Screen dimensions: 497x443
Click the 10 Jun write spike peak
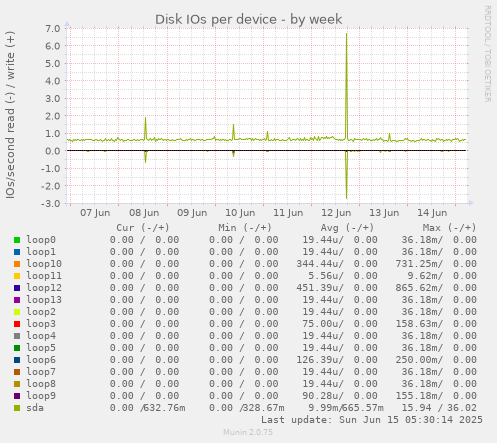pos(233,125)
